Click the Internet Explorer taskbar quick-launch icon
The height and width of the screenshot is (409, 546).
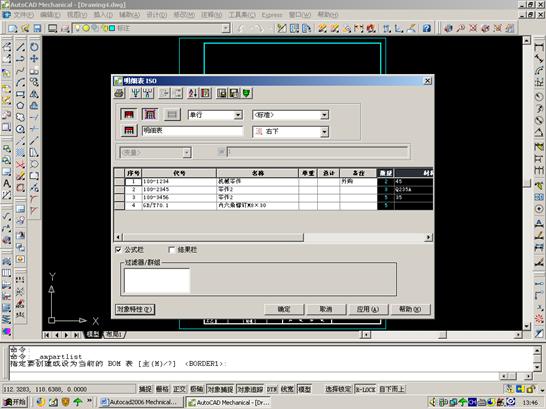[40, 402]
